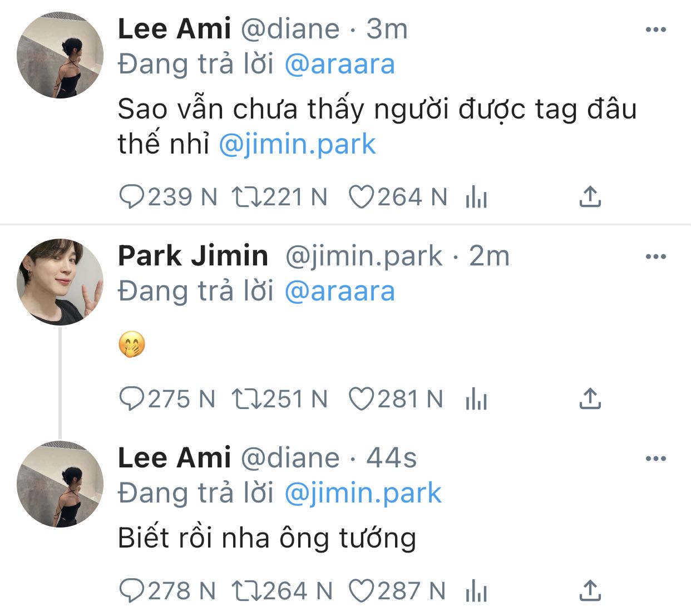Open more options for Lee Ami's 3m tweet
Image resolution: width=691 pixels, height=616 pixels.
tap(655, 30)
